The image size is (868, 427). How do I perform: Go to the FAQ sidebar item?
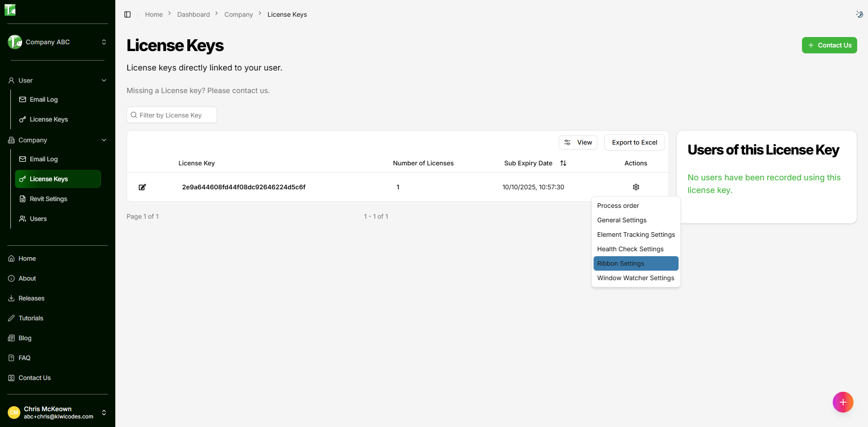coord(24,358)
